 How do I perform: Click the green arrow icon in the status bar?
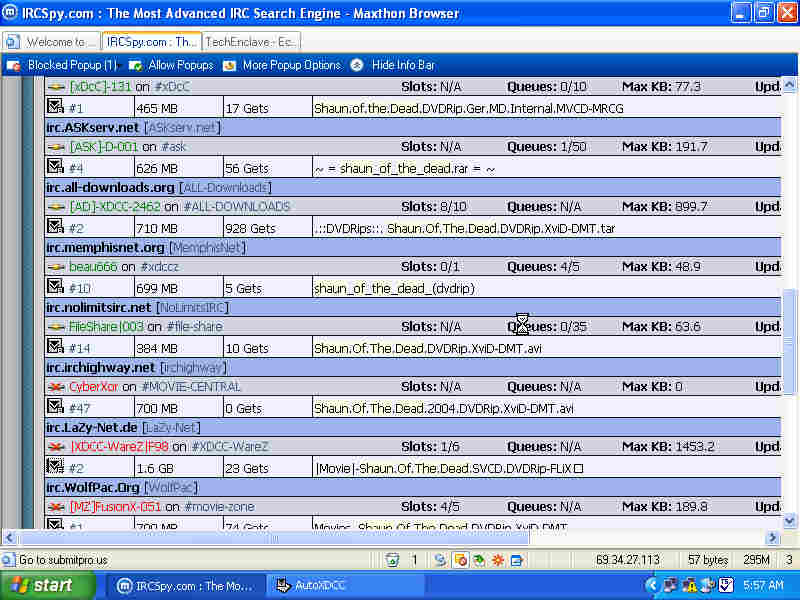click(479, 560)
